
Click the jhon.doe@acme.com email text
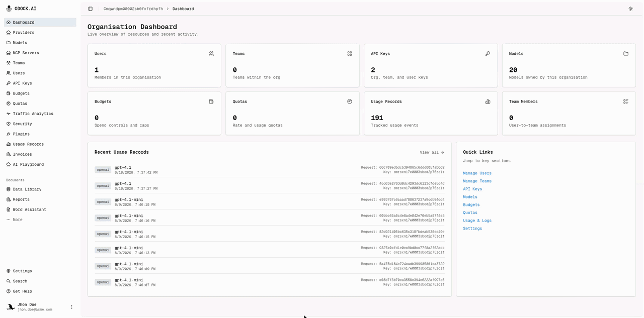click(x=35, y=309)
